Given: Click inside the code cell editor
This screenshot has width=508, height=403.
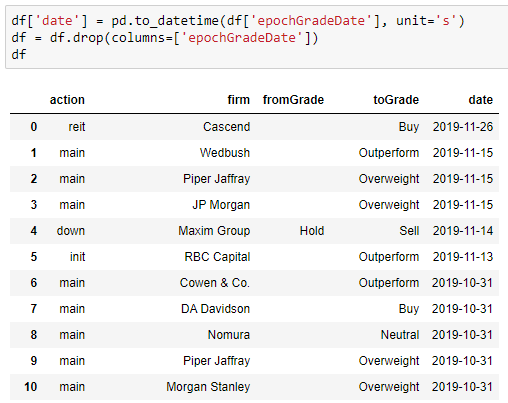Looking at the screenshot, I should [x=257, y=37].
